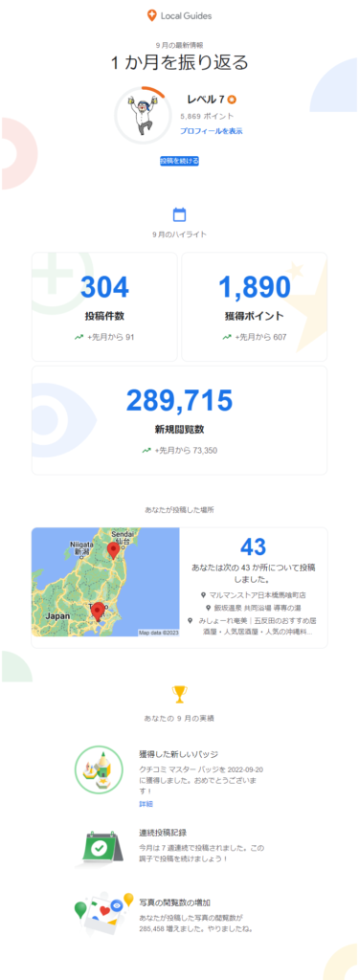The width and height of the screenshot is (359, 980).
Task: Open the プロフィールを表示 link
Action: tap(211, 131)
